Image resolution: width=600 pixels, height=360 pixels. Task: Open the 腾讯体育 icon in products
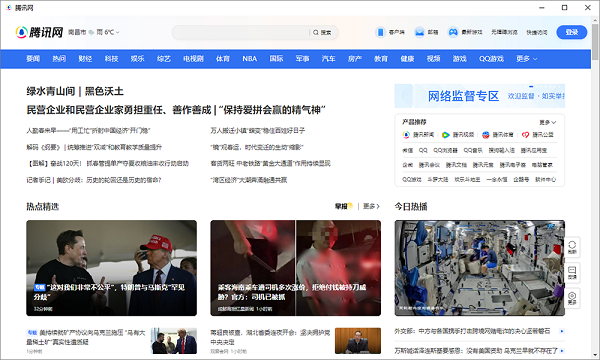(x=485, y=135)
